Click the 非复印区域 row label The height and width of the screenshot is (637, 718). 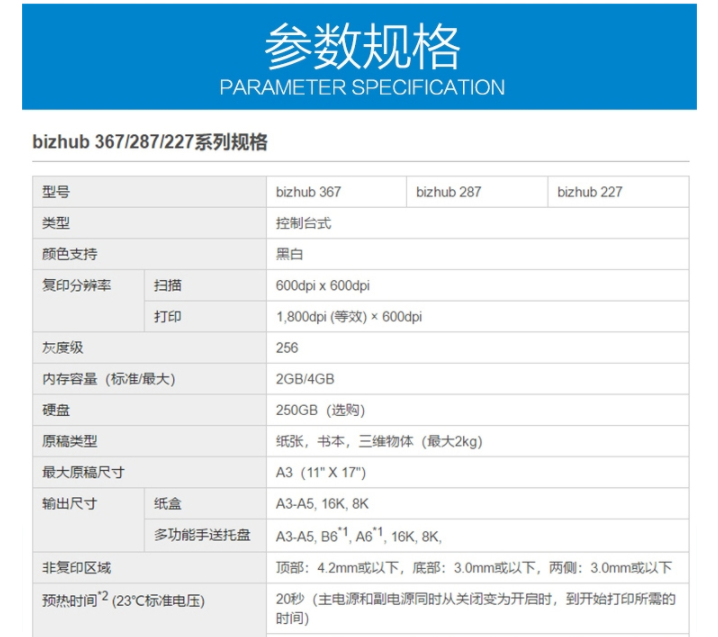click(77, 567)
